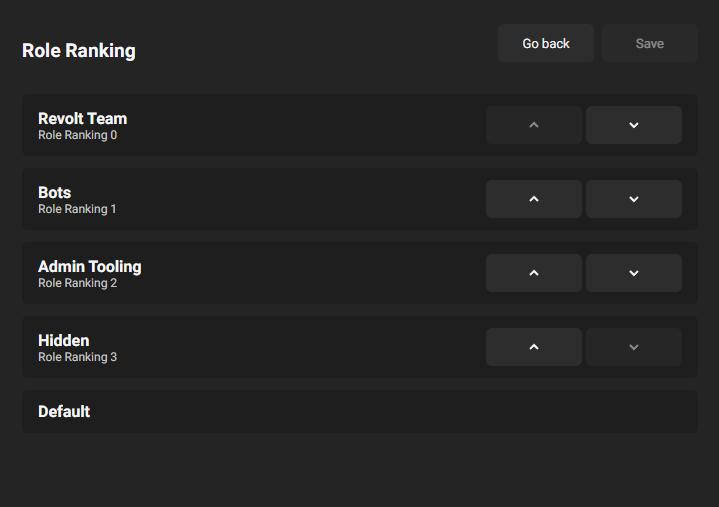Move Hidden role up

coord(533,347)
